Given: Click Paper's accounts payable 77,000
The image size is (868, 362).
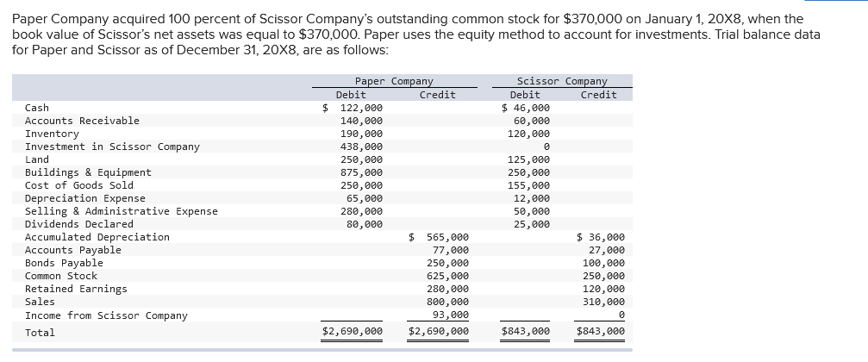Looking at the screenshot, I should coord(451,250).
